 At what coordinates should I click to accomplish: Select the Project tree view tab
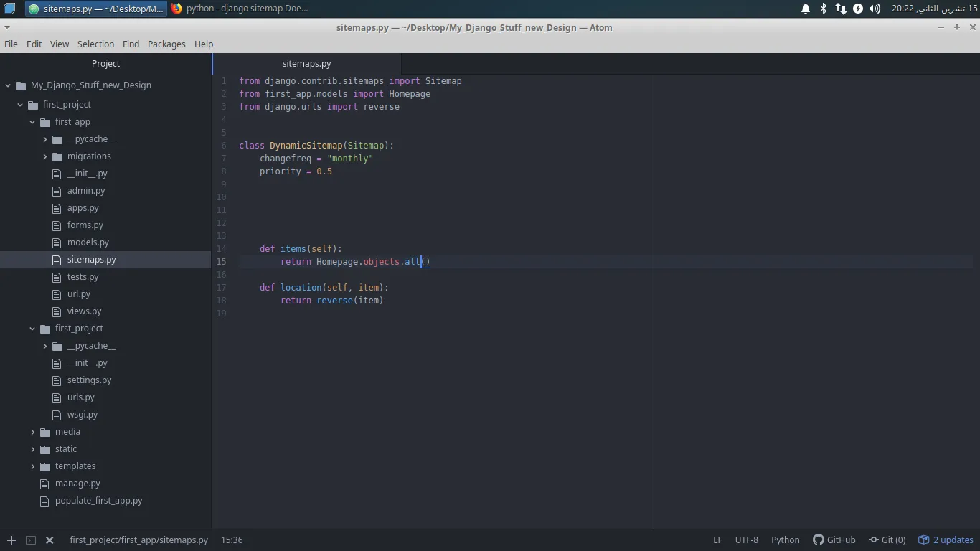tap(106, 63)
